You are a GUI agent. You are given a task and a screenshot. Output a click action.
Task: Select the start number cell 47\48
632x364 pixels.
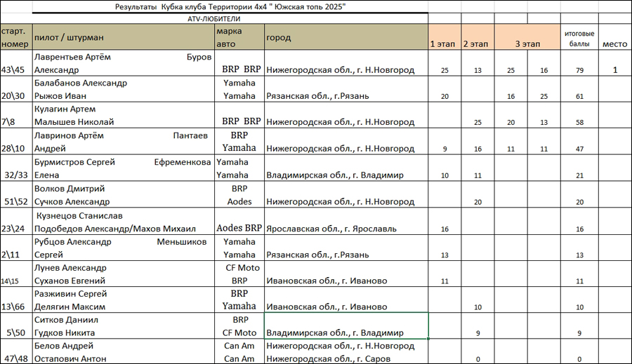(x=16, y=358)
